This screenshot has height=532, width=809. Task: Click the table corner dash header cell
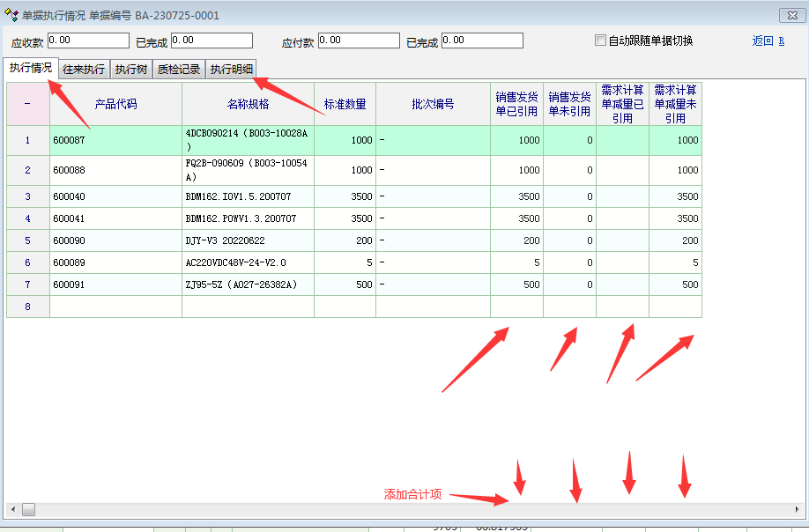27,104
